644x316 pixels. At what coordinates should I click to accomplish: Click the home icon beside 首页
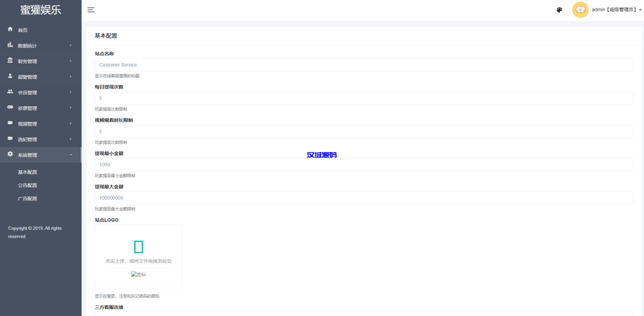point(10,30)
